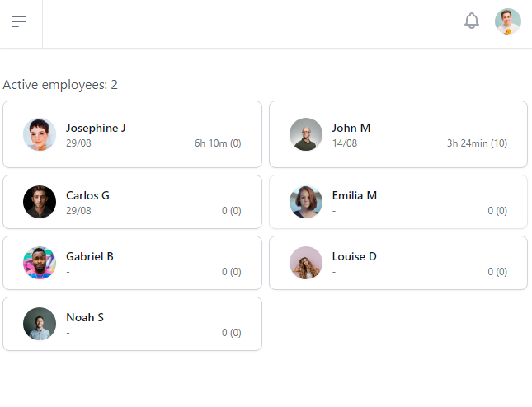Click the Gabriel B name
532x407 pixels.
coord(90,256)
